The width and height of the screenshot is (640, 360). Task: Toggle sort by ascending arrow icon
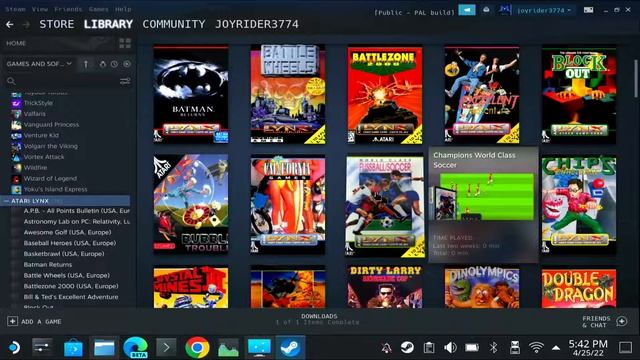(x=86, y=64)
